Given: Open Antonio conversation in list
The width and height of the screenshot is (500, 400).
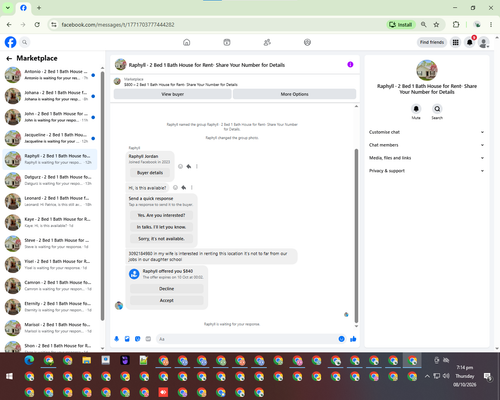Looking at the screenshot, I should [x=50, y=75].
